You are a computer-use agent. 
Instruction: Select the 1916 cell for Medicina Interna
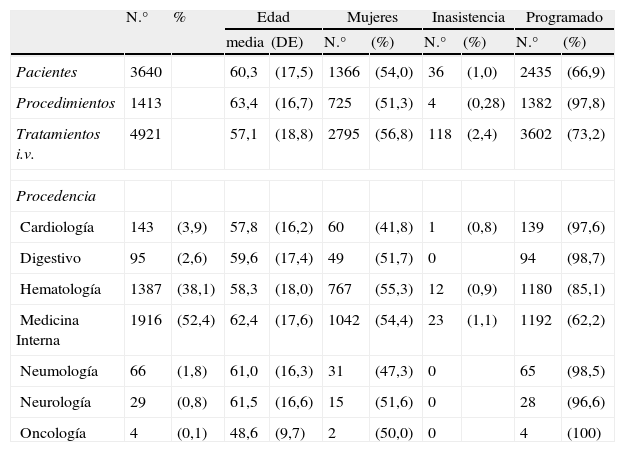click(145, 320)
